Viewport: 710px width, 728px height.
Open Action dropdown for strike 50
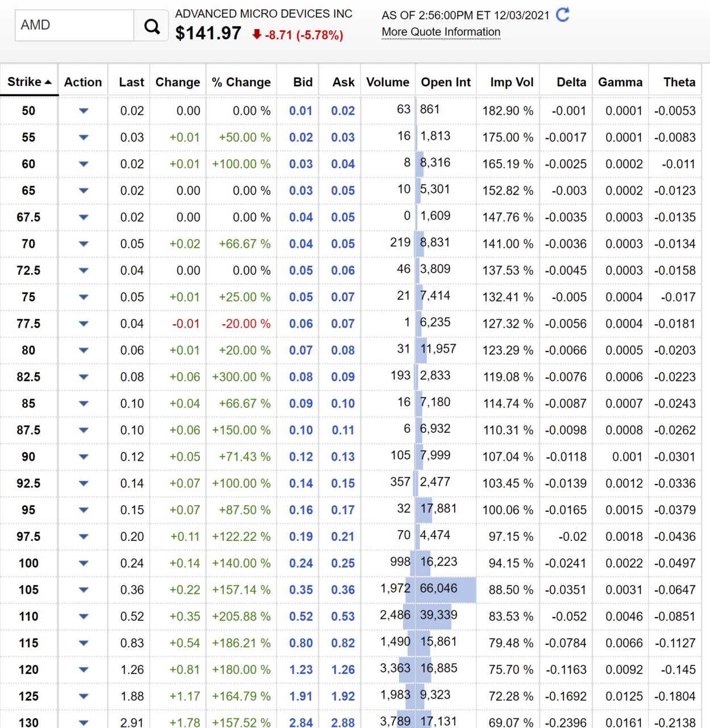[84, 111]
